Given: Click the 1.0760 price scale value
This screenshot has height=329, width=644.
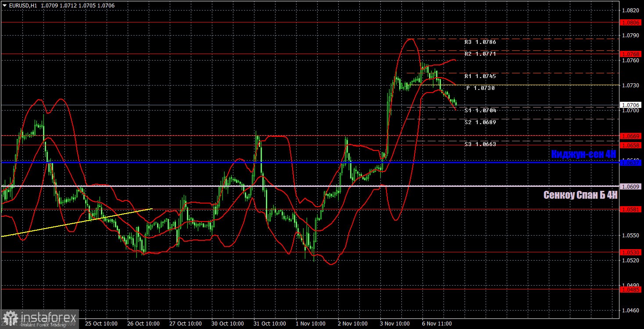Looking at the screenshot, I should 631,60.
